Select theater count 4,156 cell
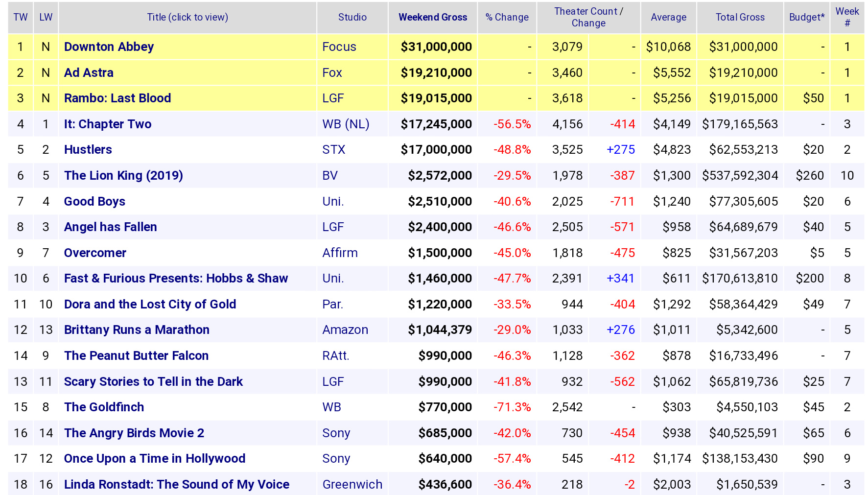868x495 pixels. tap(567, 124)
